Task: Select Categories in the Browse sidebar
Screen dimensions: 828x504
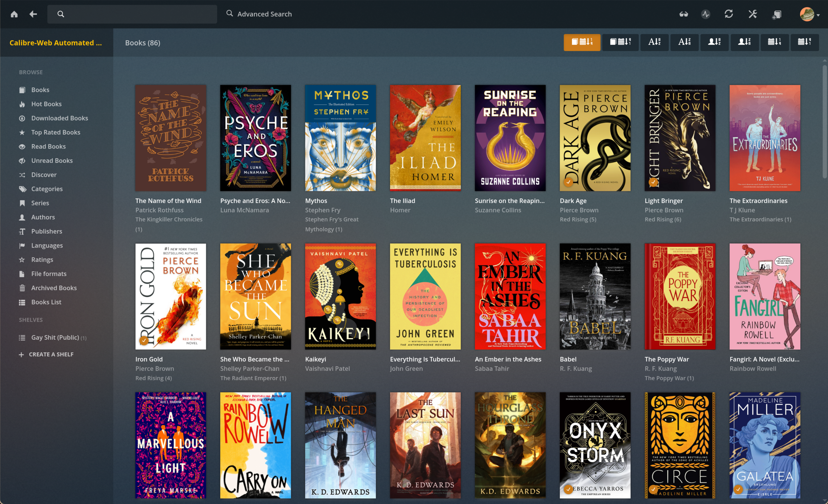Action: [x=47, y=189]
